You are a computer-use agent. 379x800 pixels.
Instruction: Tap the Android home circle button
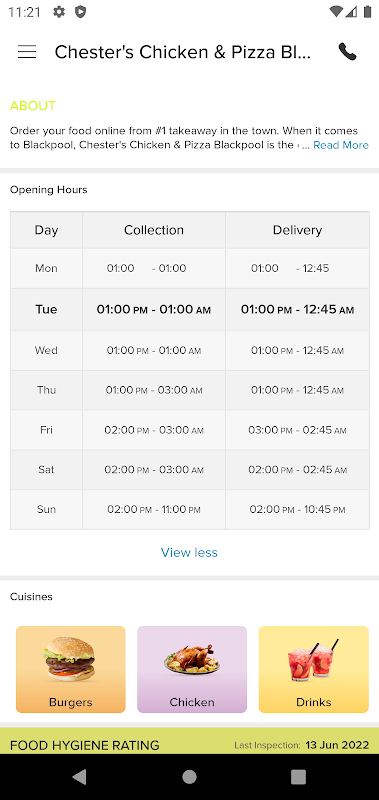tap(189, 777)
